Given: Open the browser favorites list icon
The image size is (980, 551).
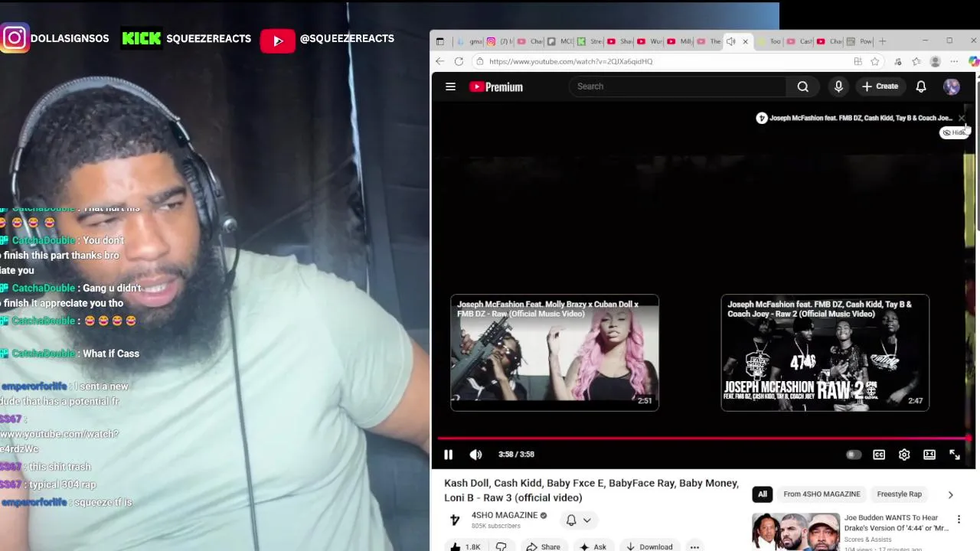Looking at the screenshot, I should pos(916,61).
